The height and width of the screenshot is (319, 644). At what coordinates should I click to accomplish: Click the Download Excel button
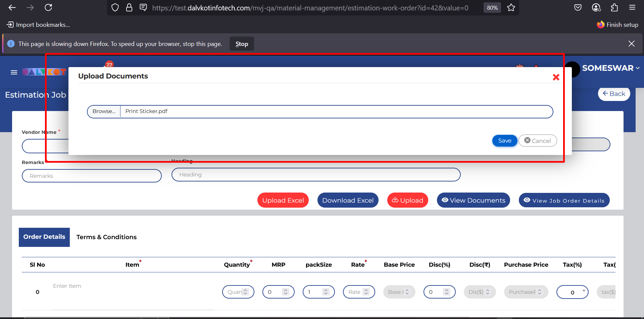coord(348,200)
